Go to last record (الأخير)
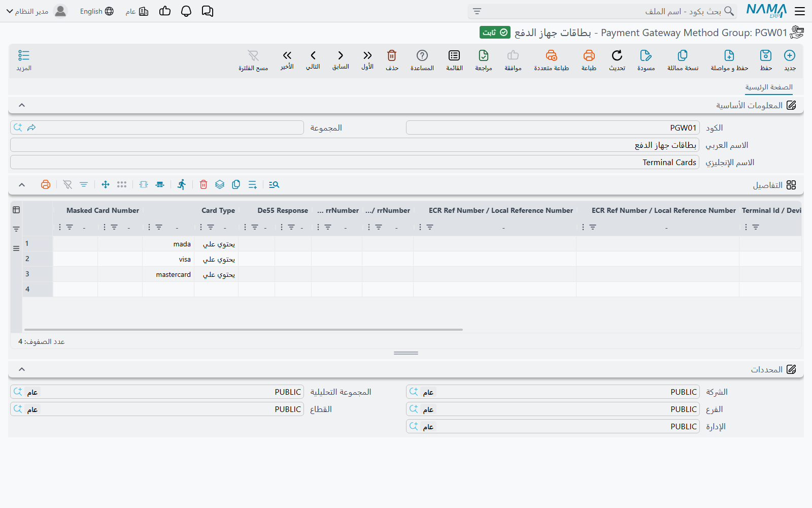The width and height of the screenshot is (812, 508). coord(287,60)
